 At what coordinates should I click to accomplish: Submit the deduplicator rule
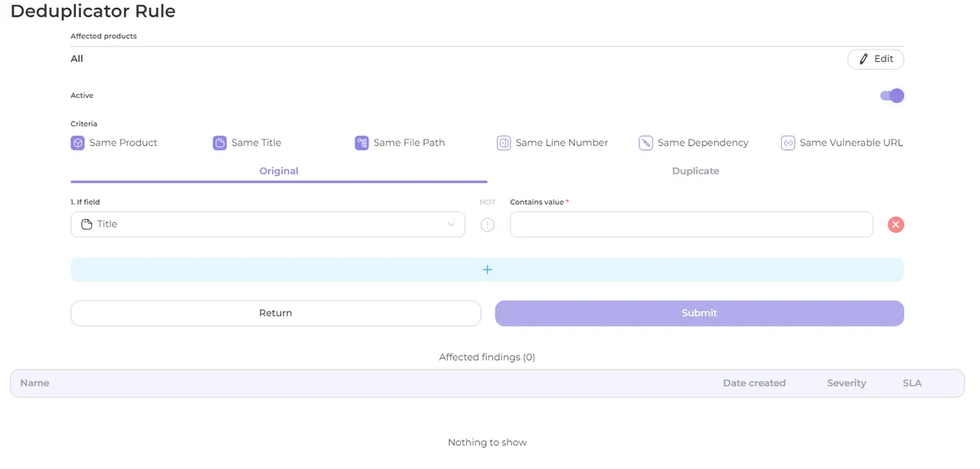tap(699, 313)
